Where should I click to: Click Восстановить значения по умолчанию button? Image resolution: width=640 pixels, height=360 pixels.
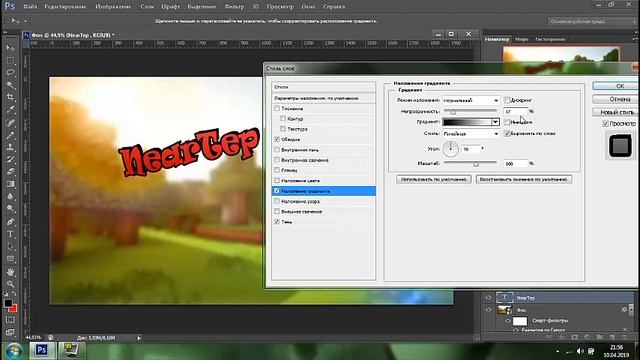point(524,179)
